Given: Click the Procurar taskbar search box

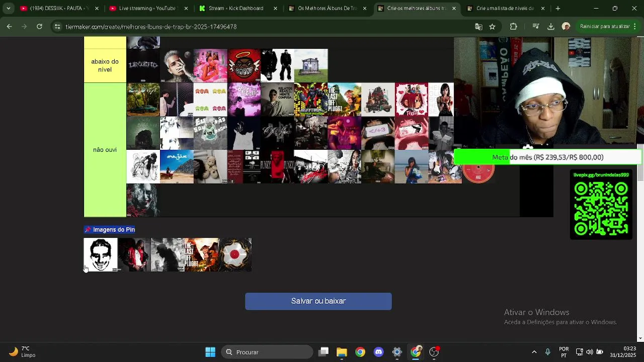Looking at the screenshot, I should pyautogui.click(x=267, y=352).
